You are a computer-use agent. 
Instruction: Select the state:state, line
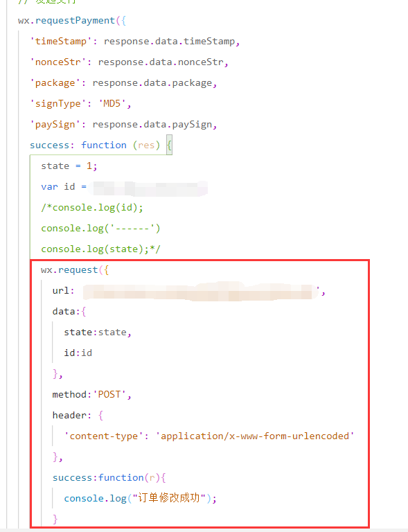pos(98,332)
